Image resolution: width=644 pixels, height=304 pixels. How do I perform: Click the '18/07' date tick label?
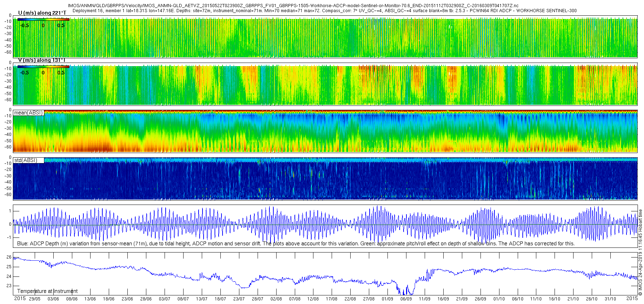tap(220, 299)
